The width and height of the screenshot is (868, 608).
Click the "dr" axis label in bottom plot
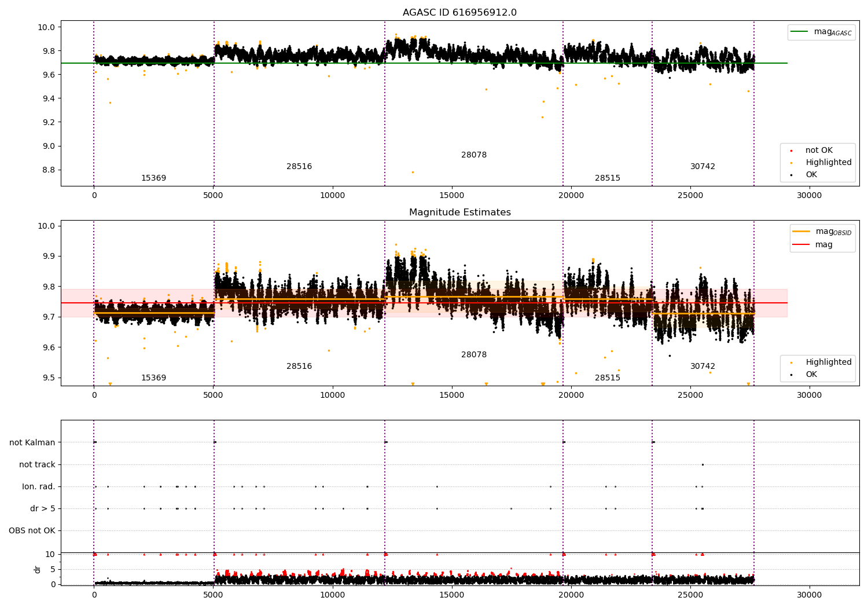pos(38,569)
